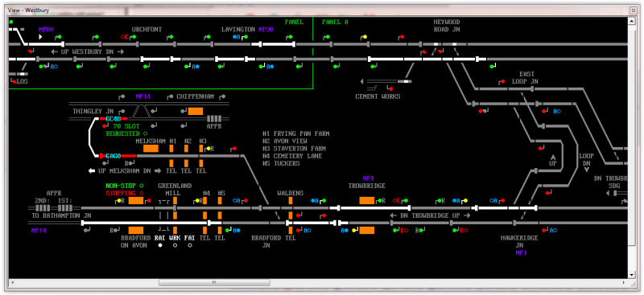Click the vertical scrollbar down arrow
The height and width of the screenshot is (295, 644).
[x=633, y=274]
